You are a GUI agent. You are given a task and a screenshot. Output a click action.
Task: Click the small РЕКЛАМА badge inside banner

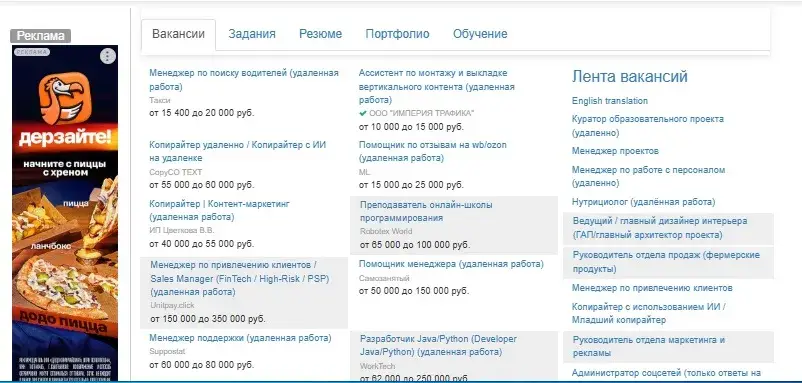tap(32, 52)
